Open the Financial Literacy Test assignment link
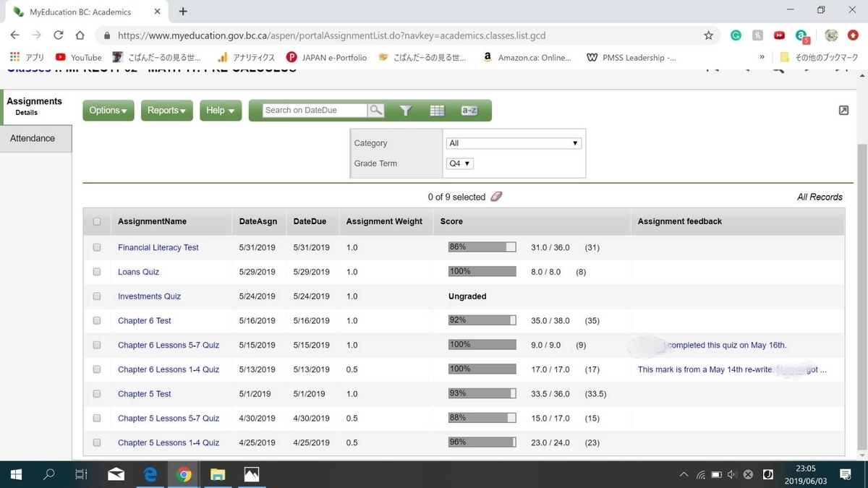Viewport: 868px width, 488px height. click(158, 247)
